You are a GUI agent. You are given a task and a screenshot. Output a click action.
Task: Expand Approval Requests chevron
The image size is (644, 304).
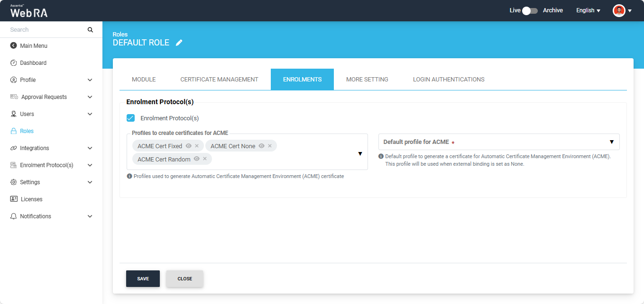(x=90, y=97)
